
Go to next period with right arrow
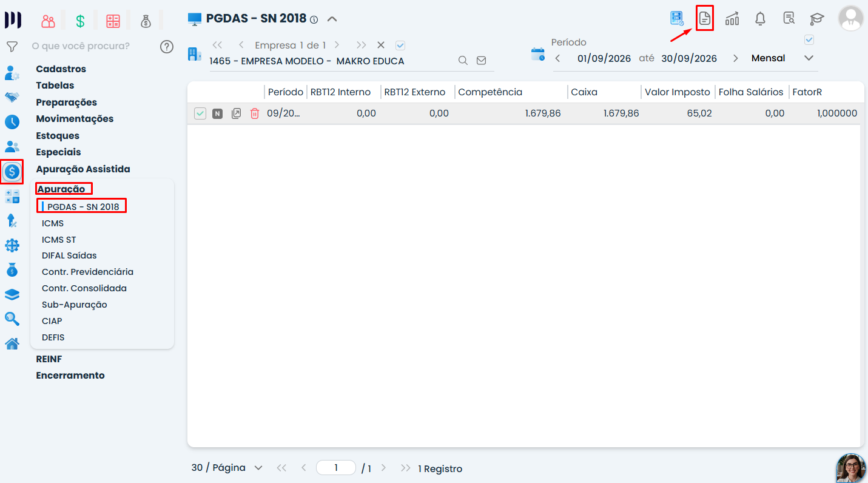point(736,58)
